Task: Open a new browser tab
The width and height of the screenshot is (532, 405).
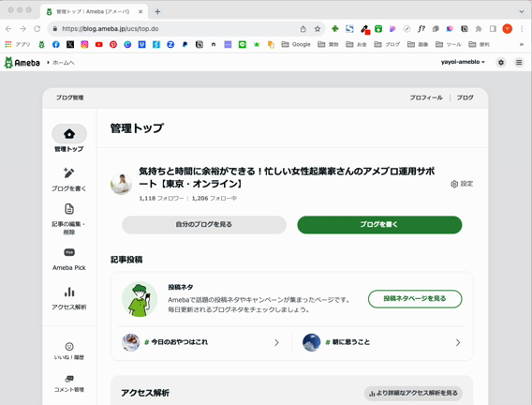Action: (157, 11)
